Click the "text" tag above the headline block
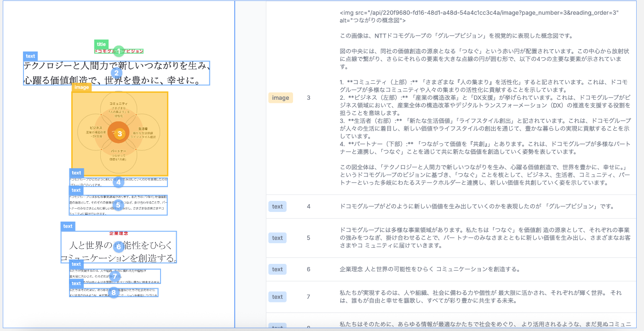644x331 pixels. point(30,56)
